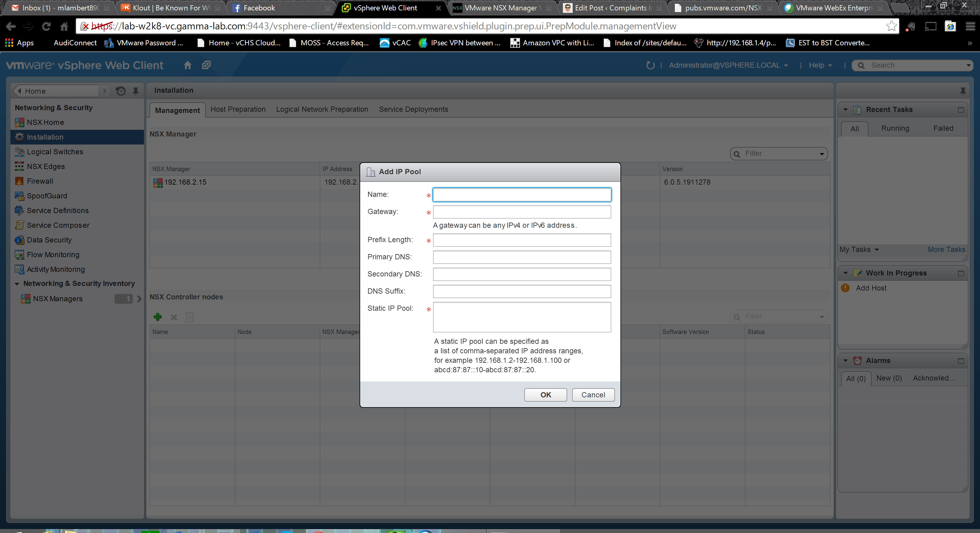
Task: Click the refresh icon next to Administrator
Action: pos(650,65)
